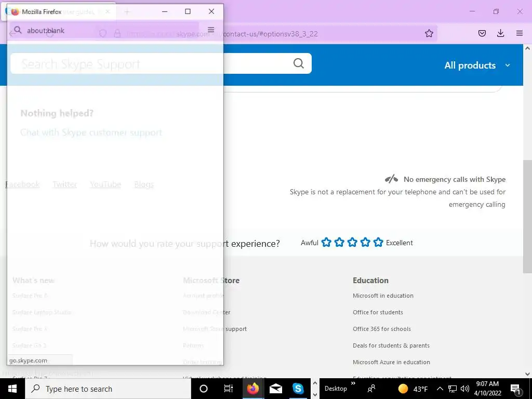Click the taskbar toolbar down arrow

pyautogui.click(x=315, y=395)
